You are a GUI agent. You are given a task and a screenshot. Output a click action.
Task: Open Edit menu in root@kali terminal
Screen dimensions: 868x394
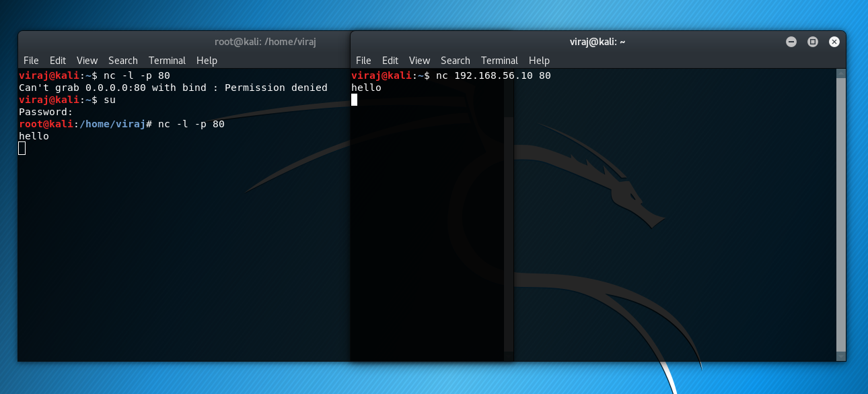(58, 61)
